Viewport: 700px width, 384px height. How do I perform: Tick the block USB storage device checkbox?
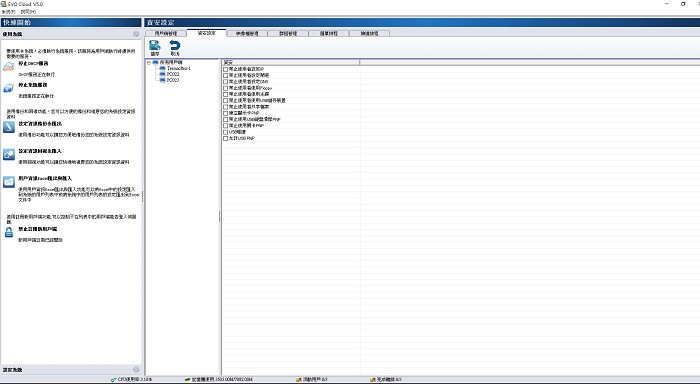point(225,100)
